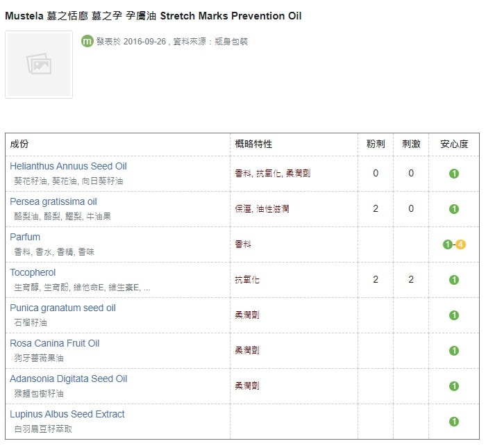Click the green author avatar icon
This screenshot has height=448, width=486.
87,41
